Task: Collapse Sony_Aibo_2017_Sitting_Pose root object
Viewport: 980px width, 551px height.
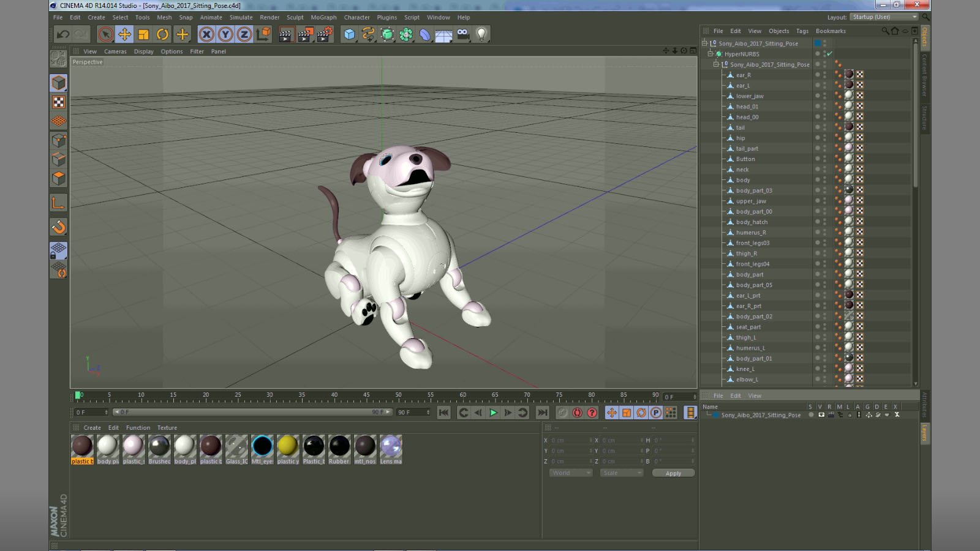Action: click(x=704, y=43)
